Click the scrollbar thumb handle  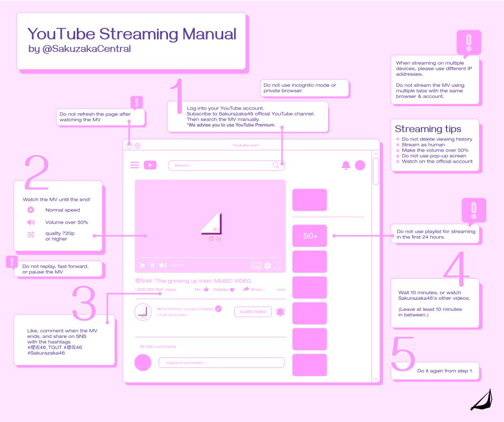(x=375, y=171)
